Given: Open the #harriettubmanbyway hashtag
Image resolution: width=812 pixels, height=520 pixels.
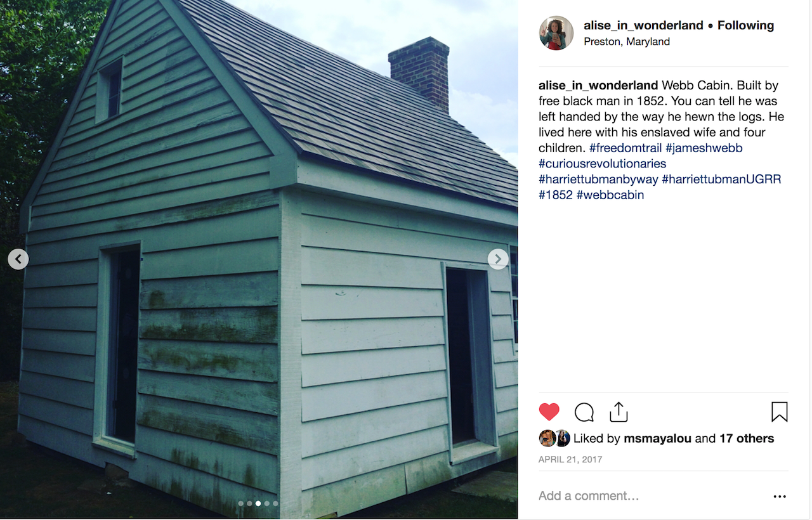Looking at the screenshot, I should pyautogui.click(x=598, y=179).
